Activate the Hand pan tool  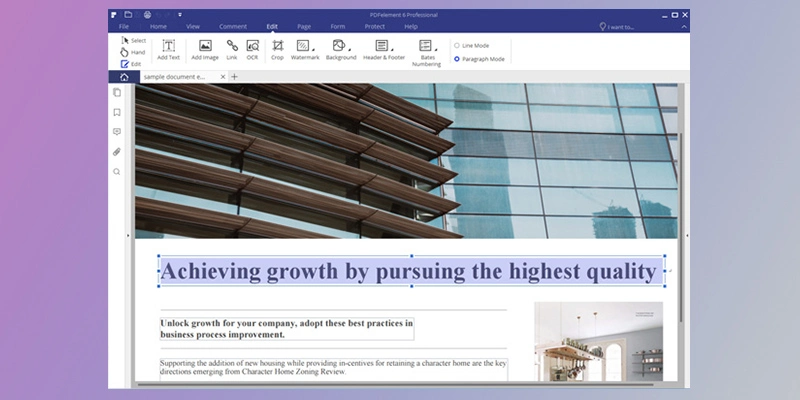tap(133, 52)
